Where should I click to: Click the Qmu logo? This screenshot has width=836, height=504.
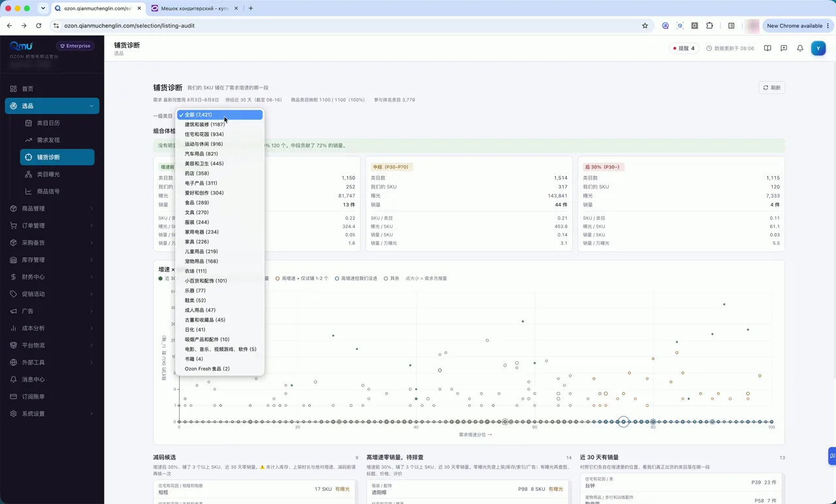pyautogui.click(x=21, y=46)
